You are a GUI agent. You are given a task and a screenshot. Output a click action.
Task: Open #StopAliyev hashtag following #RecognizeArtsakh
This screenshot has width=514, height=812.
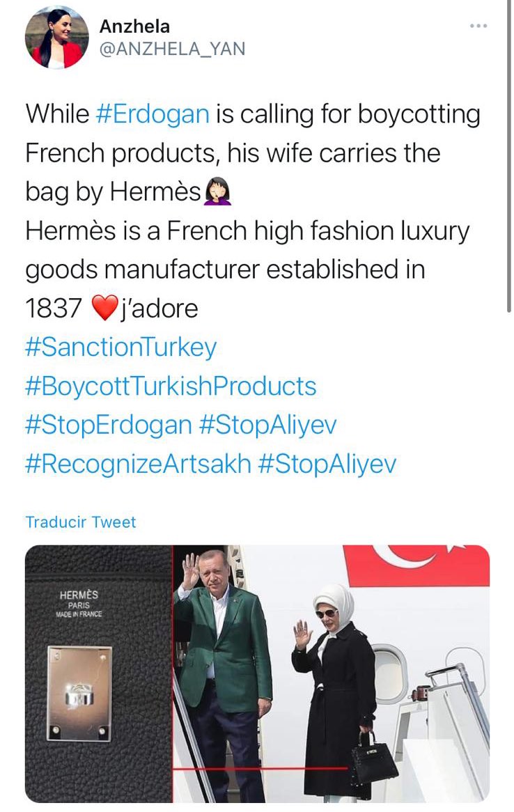327,464
